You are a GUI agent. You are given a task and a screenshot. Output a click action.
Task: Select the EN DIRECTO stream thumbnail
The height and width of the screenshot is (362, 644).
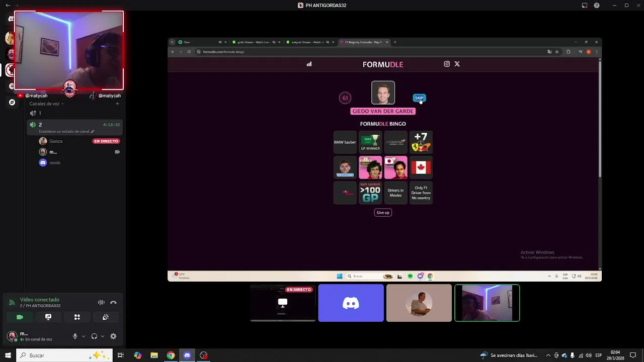283,303
